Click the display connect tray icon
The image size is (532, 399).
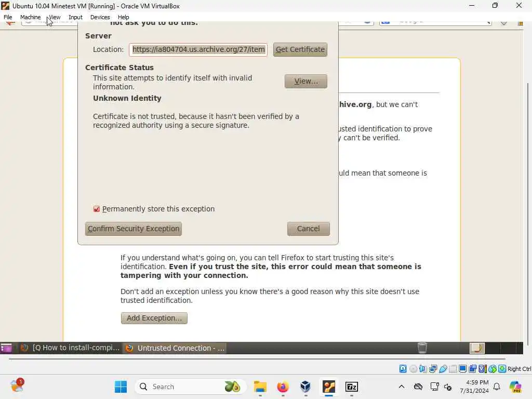click(x=434, y=387)
